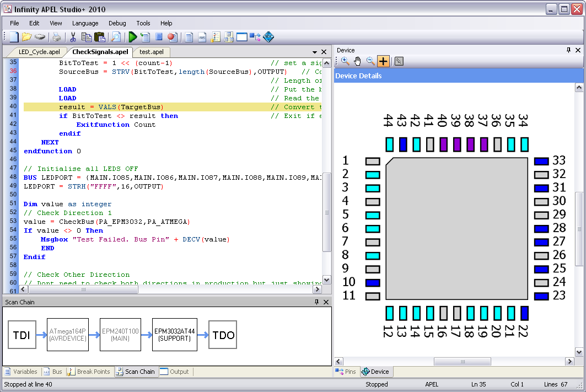
Task: Open the Break Points tab
Action: pos(89,372)
